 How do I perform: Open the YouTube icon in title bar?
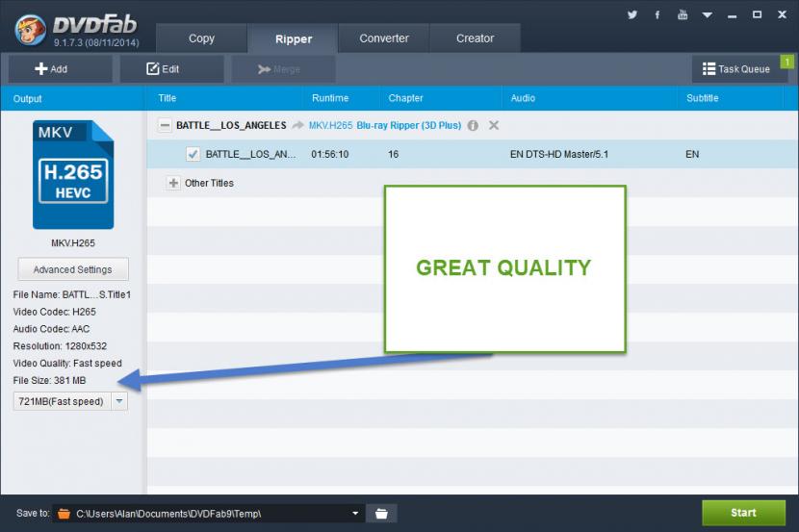pyautogui.click(x=683, y=14)
